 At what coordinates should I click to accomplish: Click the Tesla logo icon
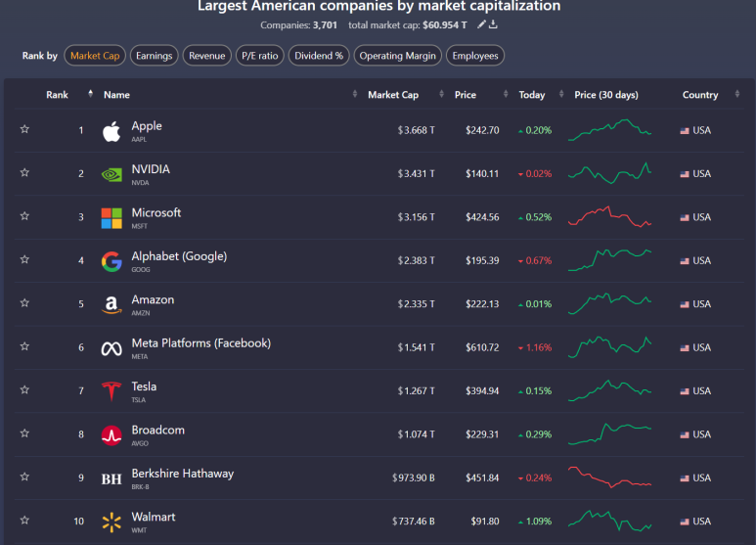click(111, 391)
